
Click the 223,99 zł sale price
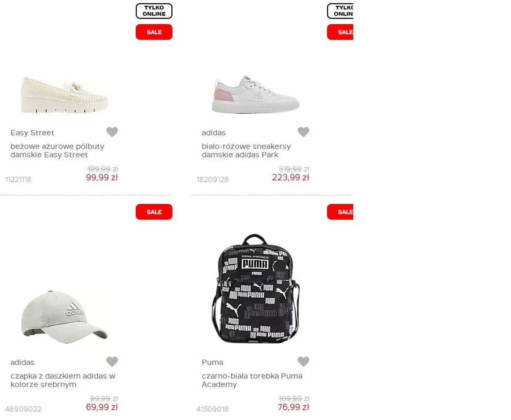(x=291, y=177)
